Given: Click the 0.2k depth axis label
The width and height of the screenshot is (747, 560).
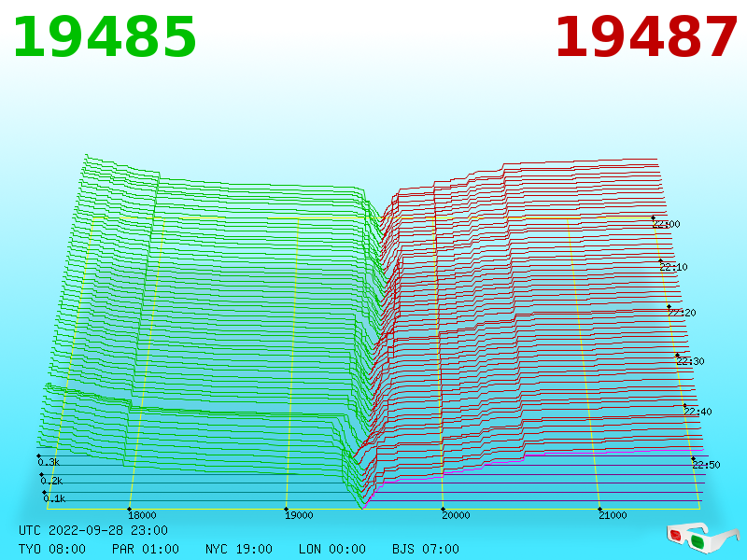Looking at the screenshot, I should 51,481.
